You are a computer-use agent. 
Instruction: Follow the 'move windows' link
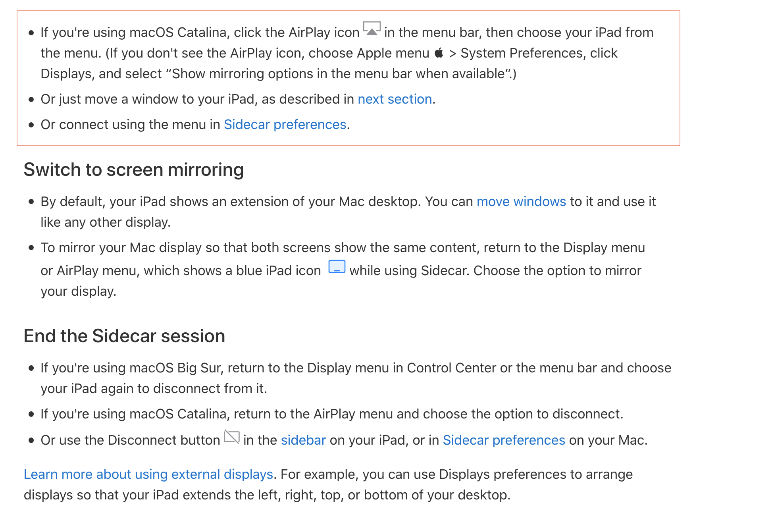point(521,201)
